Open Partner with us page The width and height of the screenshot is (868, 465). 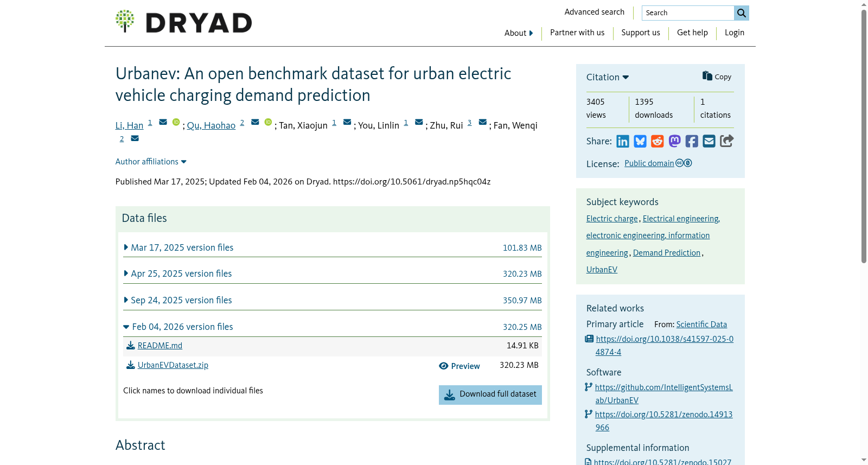(577, 33)
